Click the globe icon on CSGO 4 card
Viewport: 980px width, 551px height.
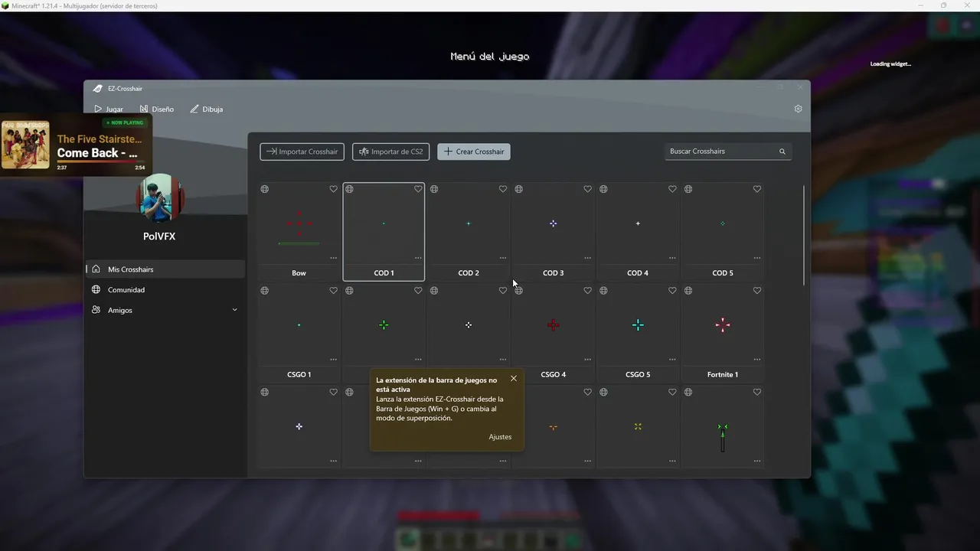(518, 291)
